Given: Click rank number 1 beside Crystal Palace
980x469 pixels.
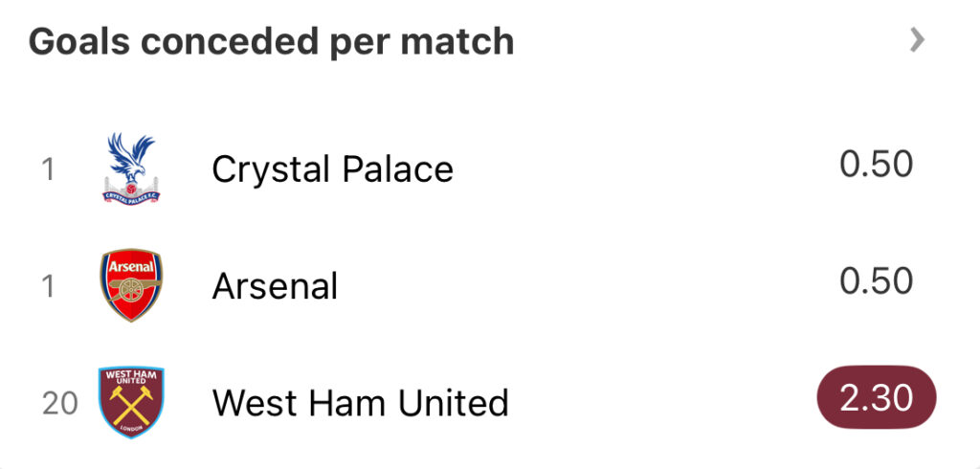Looking at the screenshot, I should click(48, 169).
